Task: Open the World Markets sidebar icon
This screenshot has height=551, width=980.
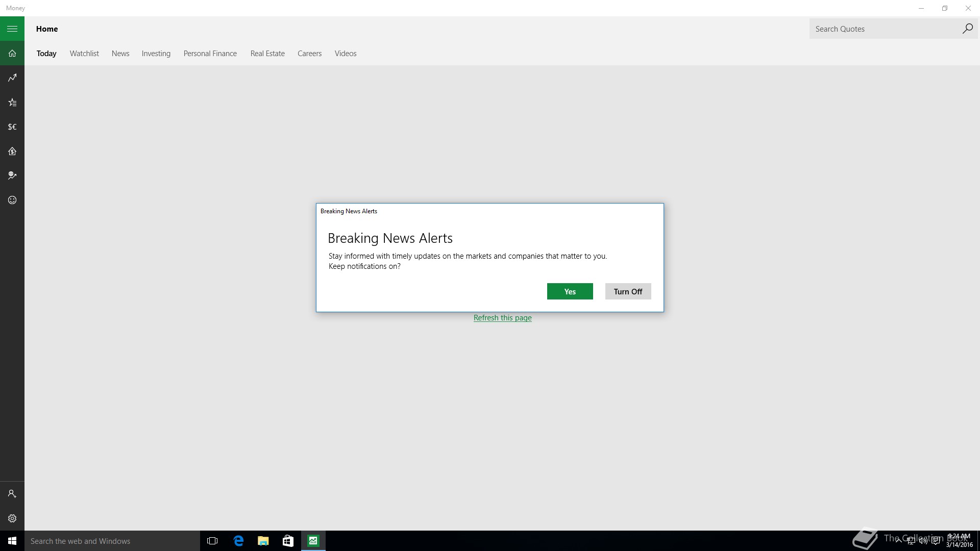Action: pyautogui.click(x=12, y=176)
